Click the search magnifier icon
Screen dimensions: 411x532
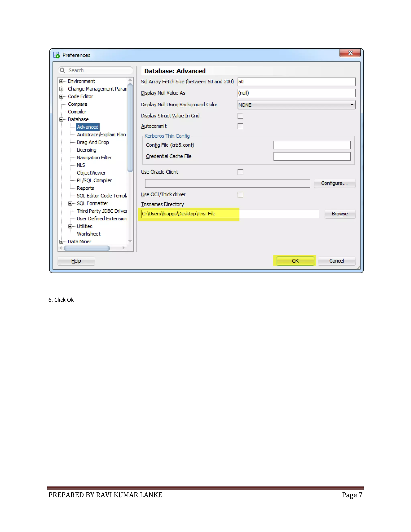tap(62, 70)
